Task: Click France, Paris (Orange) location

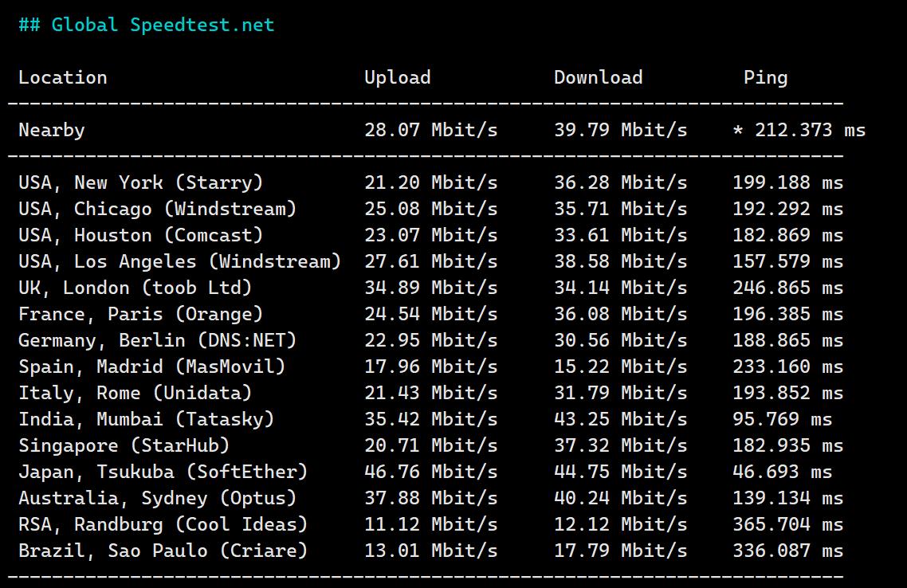Action: 140,314
